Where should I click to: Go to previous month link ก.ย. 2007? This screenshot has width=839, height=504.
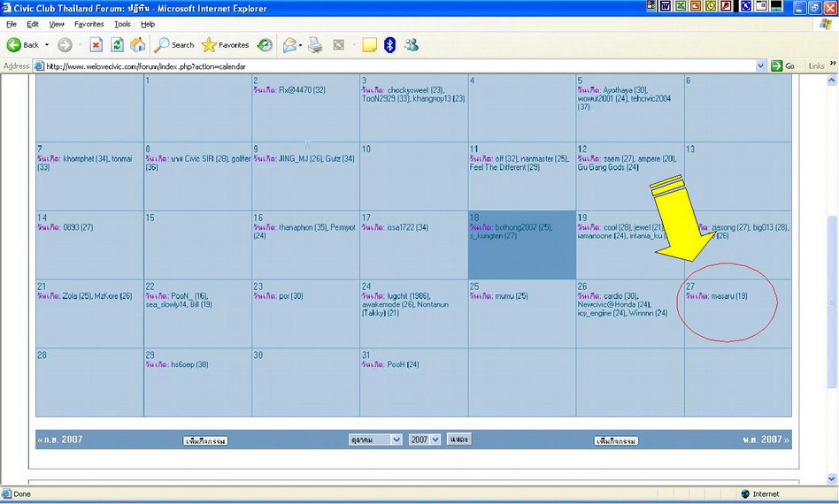(60, 439)
